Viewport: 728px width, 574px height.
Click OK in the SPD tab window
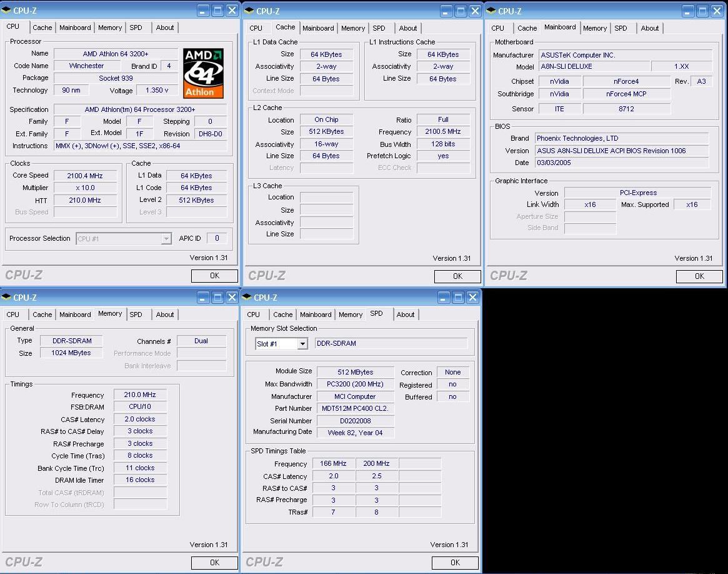[x=455, y=563]
